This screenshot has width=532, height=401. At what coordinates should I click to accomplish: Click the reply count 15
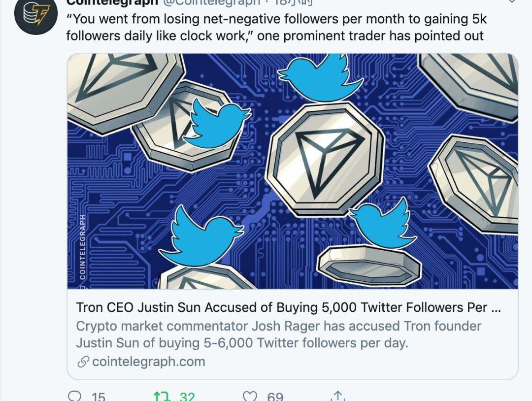tap(98, 397)
